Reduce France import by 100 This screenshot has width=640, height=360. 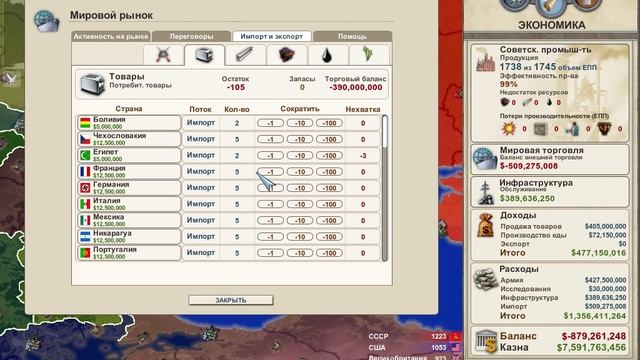[329, 172]
